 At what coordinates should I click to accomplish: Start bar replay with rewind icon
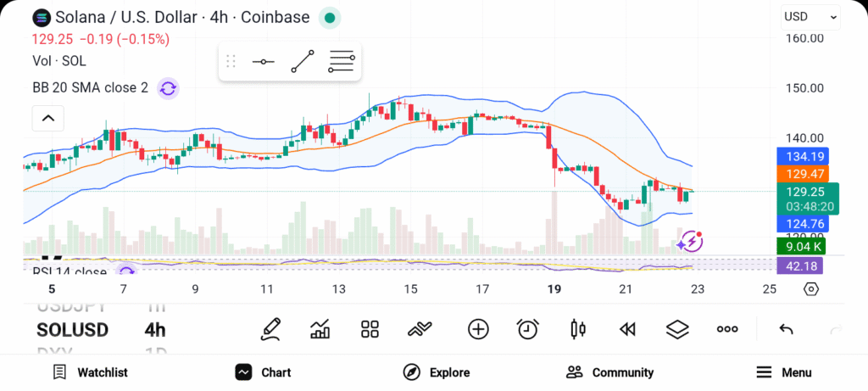tap(627, 329)
